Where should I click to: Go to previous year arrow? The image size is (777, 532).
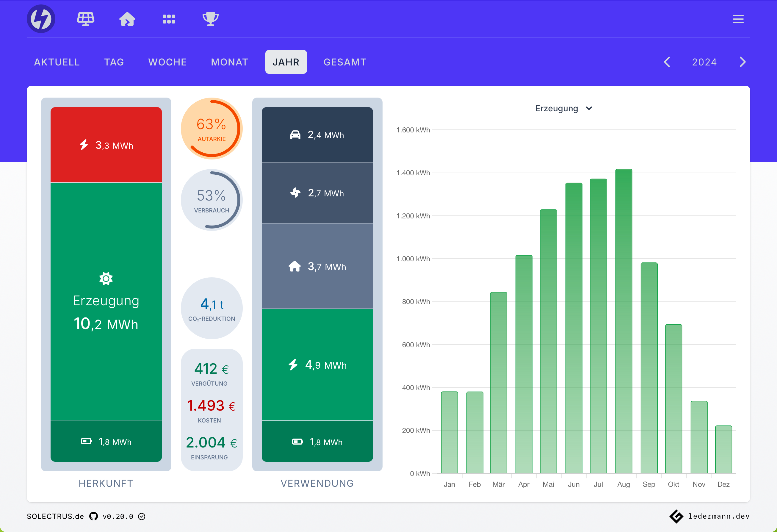pos(667,62)
